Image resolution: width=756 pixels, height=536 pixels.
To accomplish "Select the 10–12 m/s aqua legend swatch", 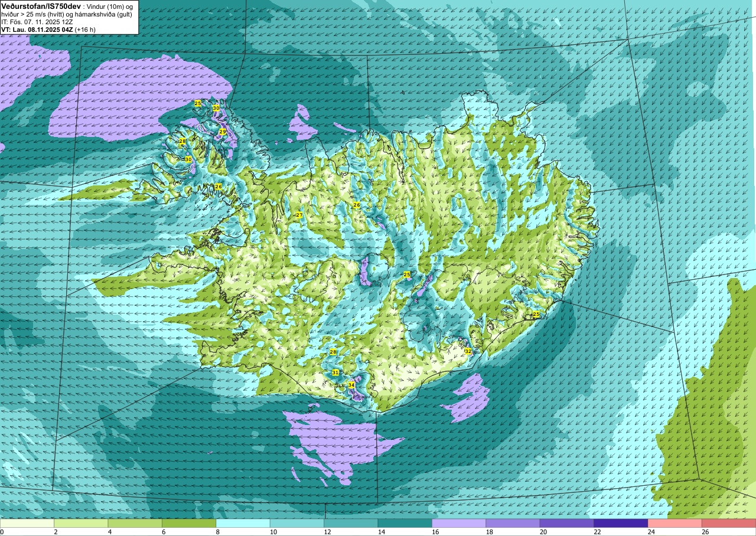I will 297,523.
